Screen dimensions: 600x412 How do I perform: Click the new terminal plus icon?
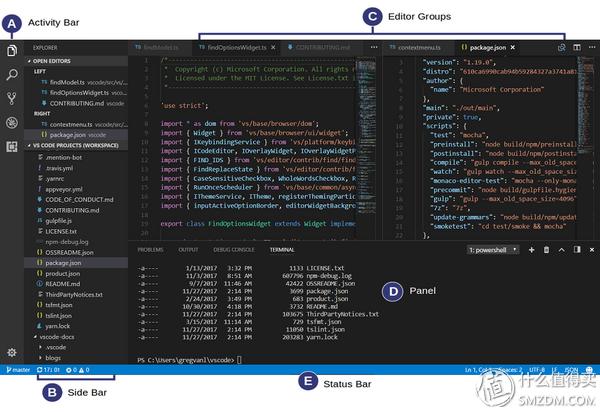pyautogui.click(x=532, y=250)
